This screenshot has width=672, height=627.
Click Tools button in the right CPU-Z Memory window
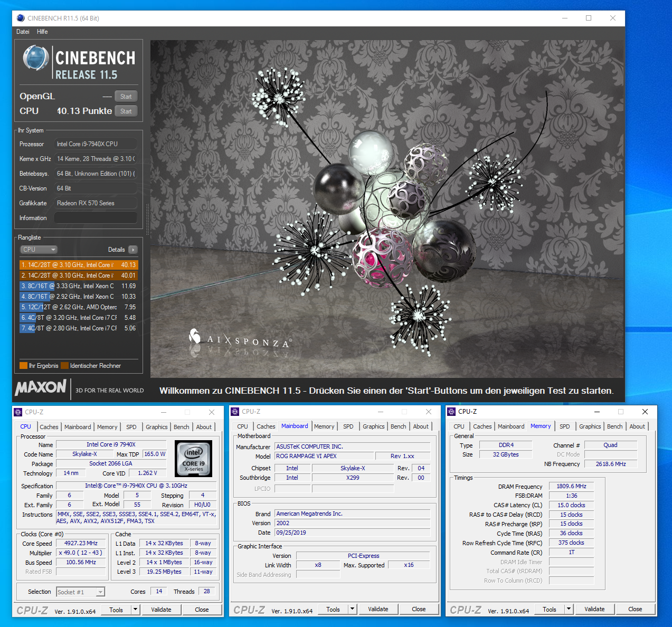click(550, 609)
